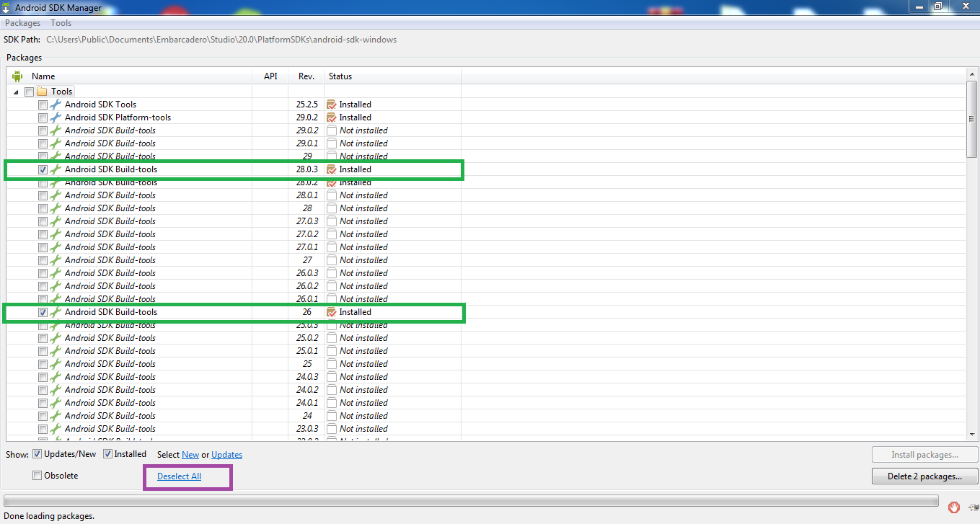Open the Packages menu
Screen dimensions: 980x524
22,23
